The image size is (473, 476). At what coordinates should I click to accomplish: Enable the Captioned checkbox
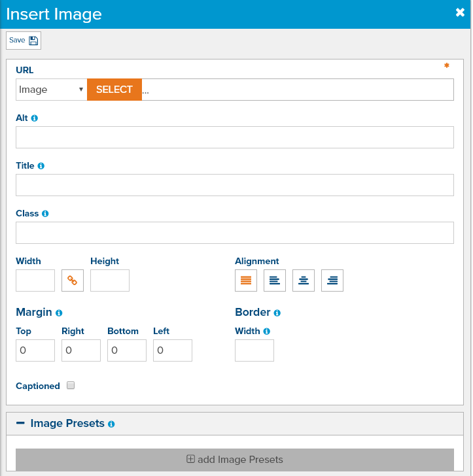tap(71, 385)
